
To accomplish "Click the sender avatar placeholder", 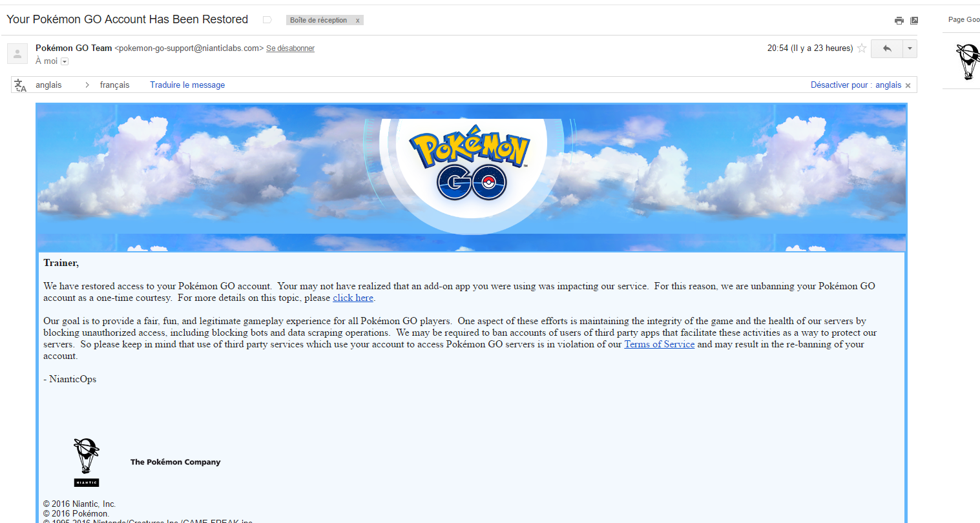I will coord(17,54).
